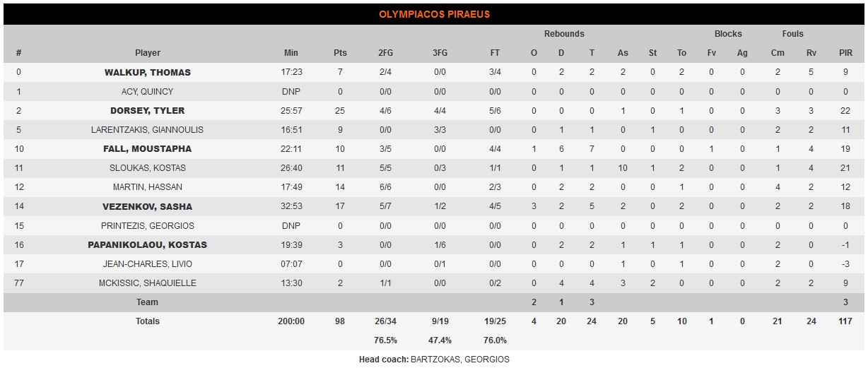The width and height of the screenshot is (868, 368).
Task: Click the Totals row label
Action: coord(147,321)
